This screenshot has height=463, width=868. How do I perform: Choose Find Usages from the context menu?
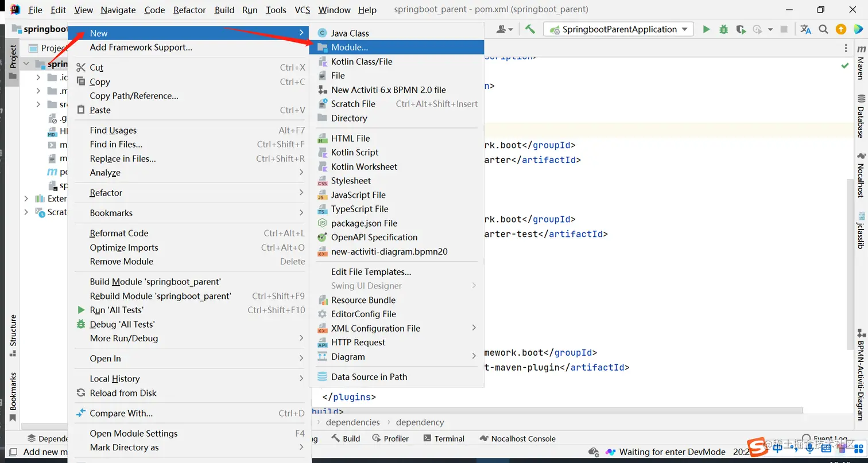pyautogui.click(x=189, y=130)
